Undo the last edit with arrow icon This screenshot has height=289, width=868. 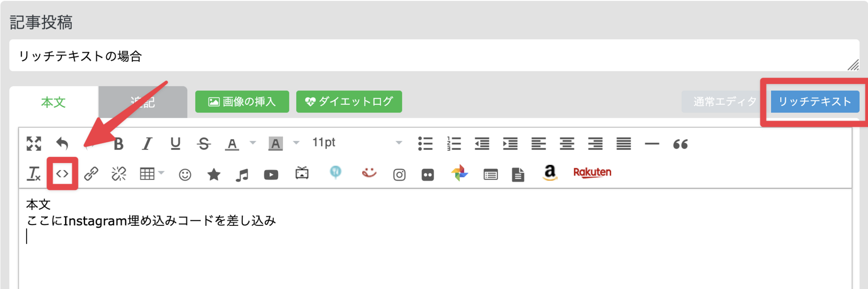[x=62, y=144]
